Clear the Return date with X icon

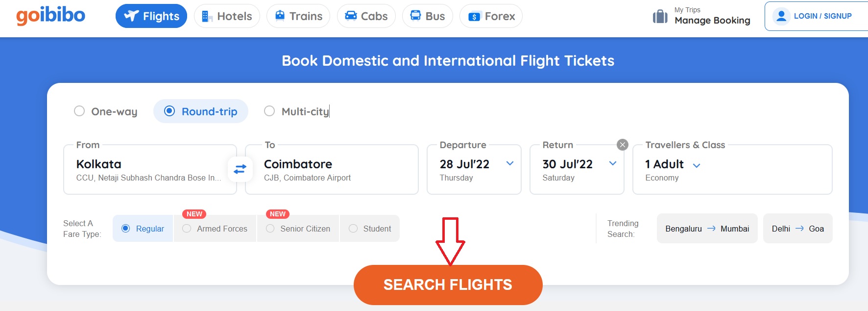point(623,145)
